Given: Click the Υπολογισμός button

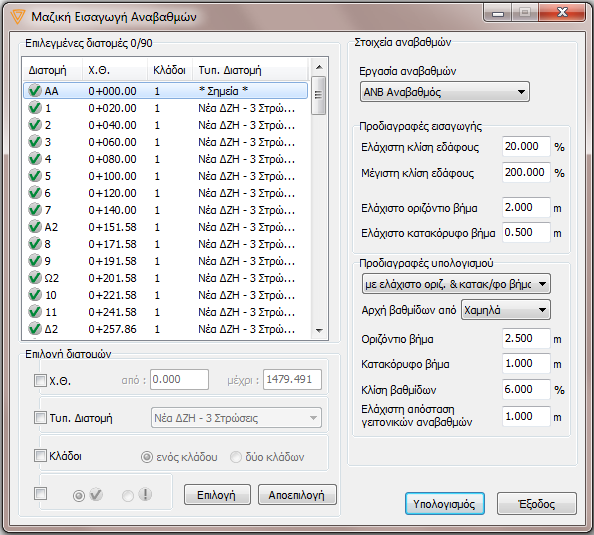Looking at the screenshot, I should pos(445,504).
